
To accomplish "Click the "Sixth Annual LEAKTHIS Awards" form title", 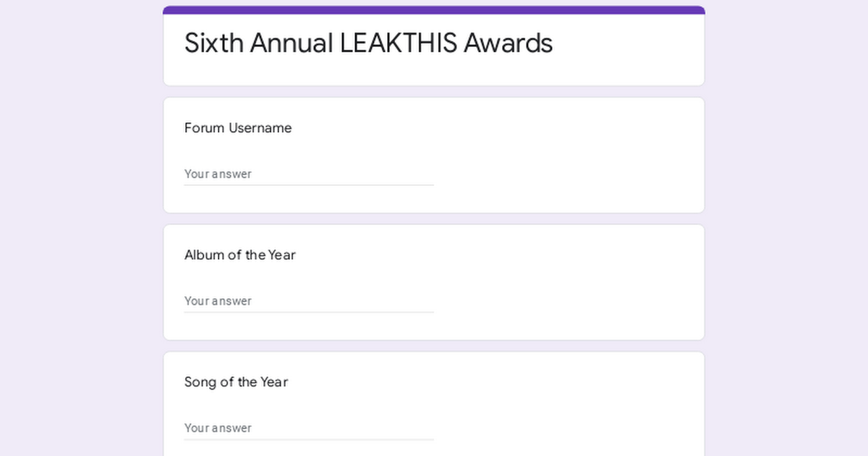I will click(x=368, y=43).
